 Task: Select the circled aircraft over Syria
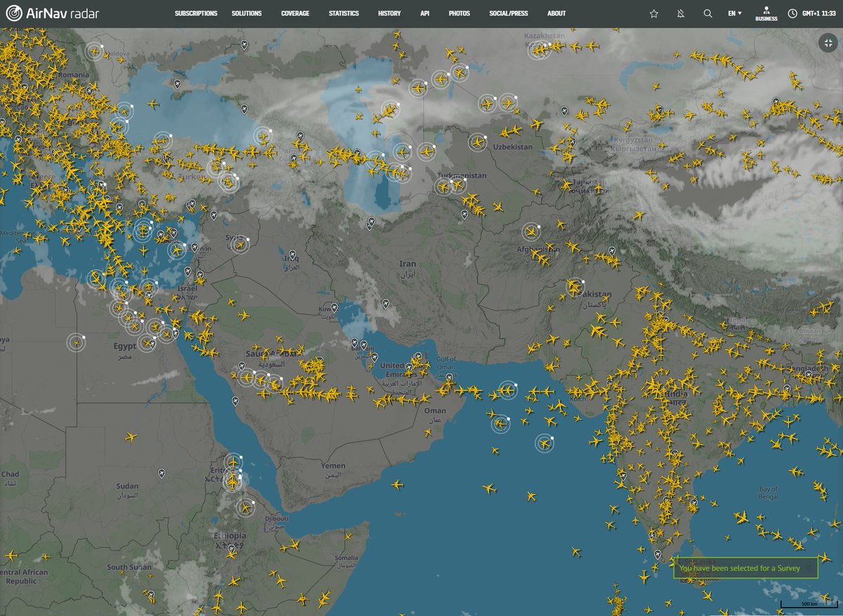click(240, 245)
